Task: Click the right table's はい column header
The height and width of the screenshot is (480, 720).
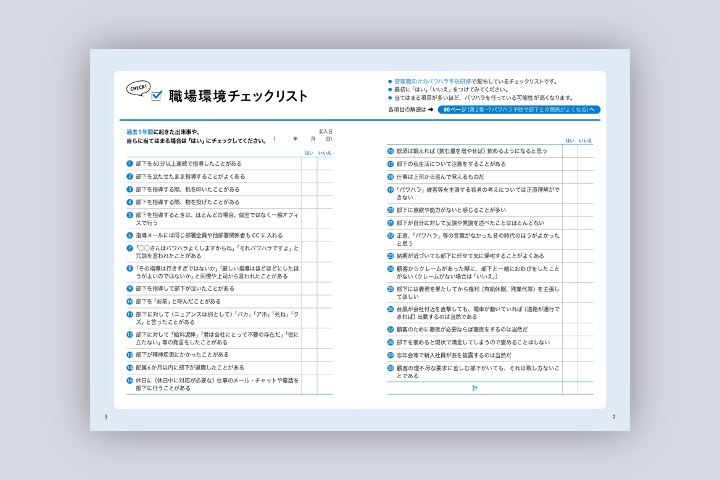Action: point(570,141)
